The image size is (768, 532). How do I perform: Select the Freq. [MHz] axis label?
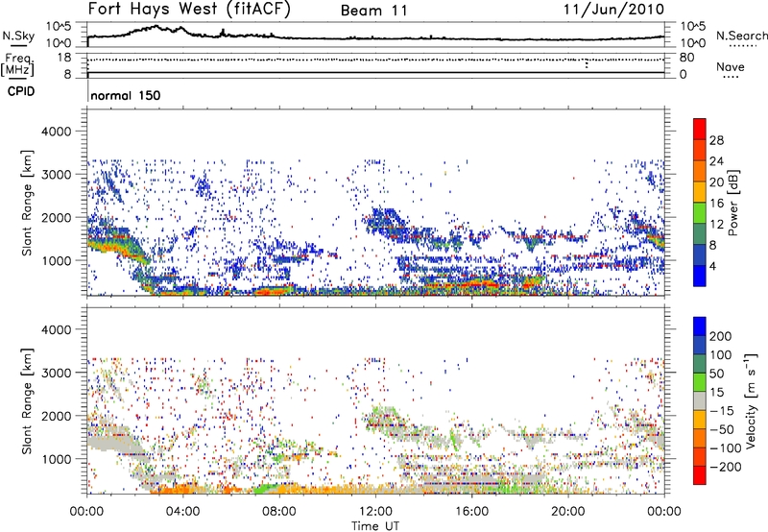coord(18,64)
